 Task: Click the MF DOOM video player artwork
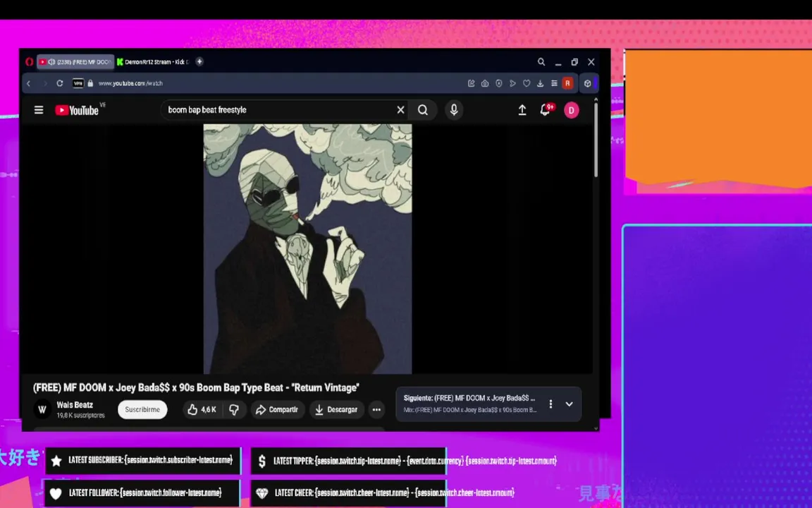(307, 249)
